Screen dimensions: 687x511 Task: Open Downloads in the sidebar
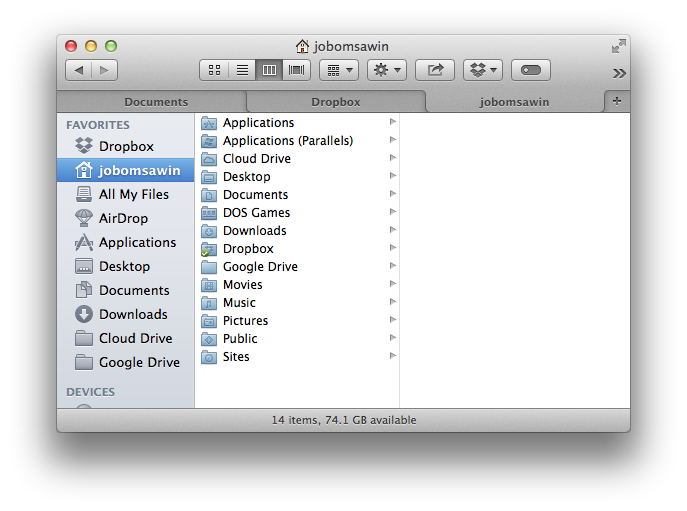point(126,314)
